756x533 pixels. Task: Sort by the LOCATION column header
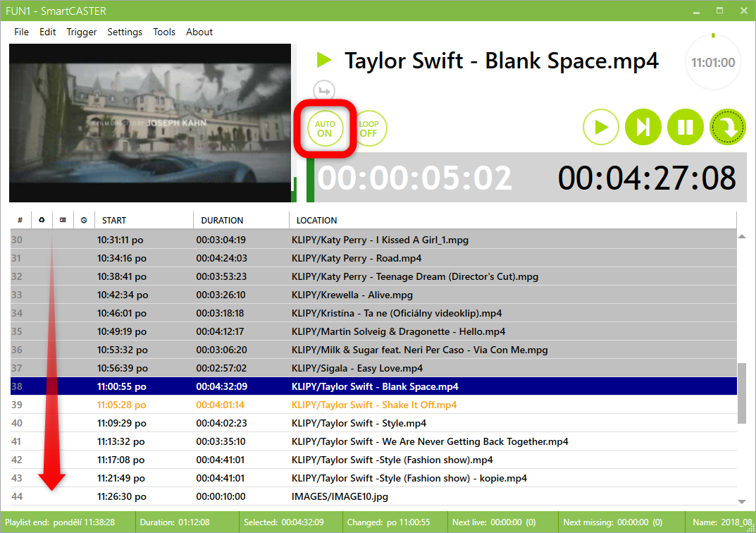[x=513, y=220]
